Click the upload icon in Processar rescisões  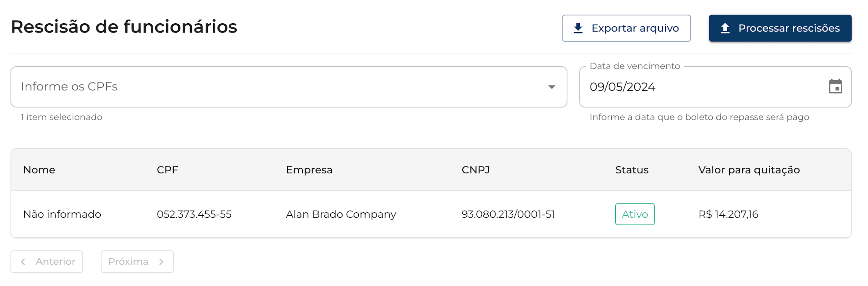click(725, 28)
